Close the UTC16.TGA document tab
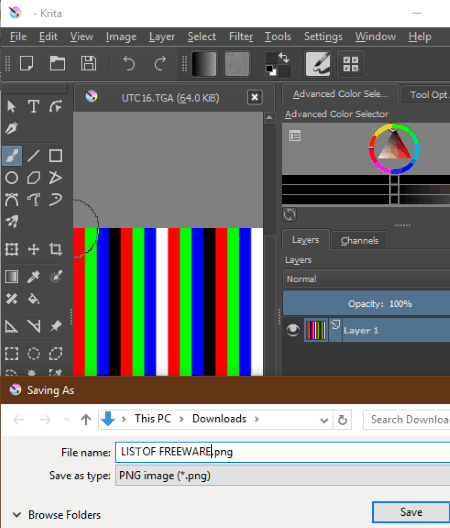Screen dimensions: 450x528 [x=255, y=98]
